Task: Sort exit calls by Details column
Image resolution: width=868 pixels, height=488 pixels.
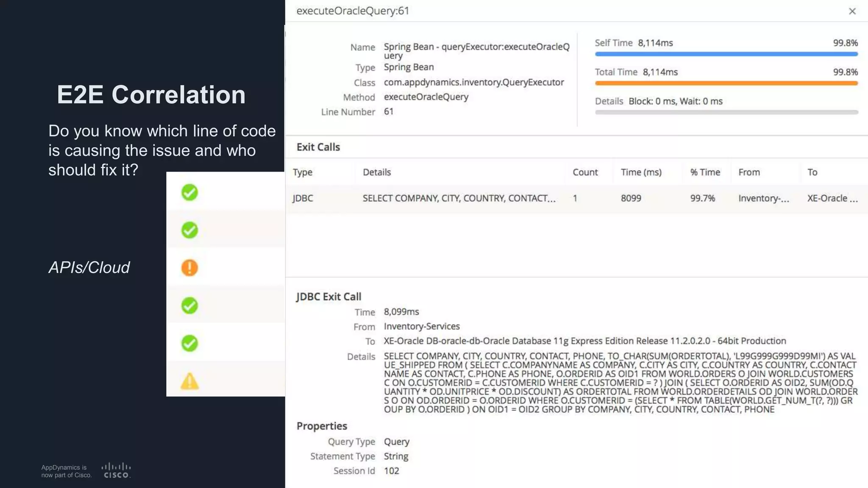Action: click(x=377, y=172)
